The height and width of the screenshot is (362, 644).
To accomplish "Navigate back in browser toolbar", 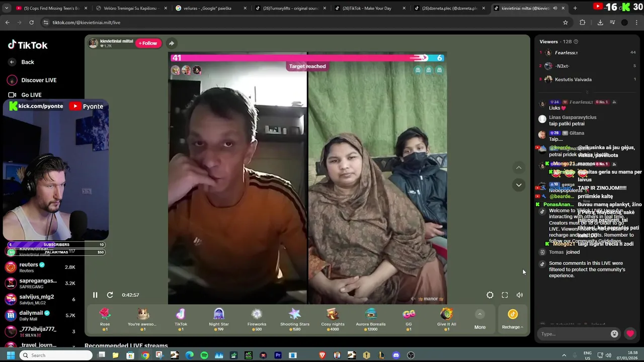I will 7,22.
